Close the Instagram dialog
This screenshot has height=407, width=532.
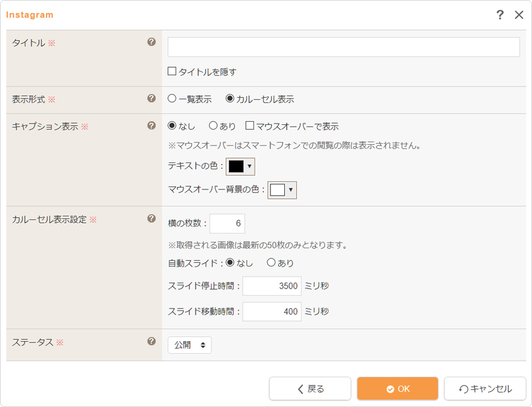tap(519, 14)
